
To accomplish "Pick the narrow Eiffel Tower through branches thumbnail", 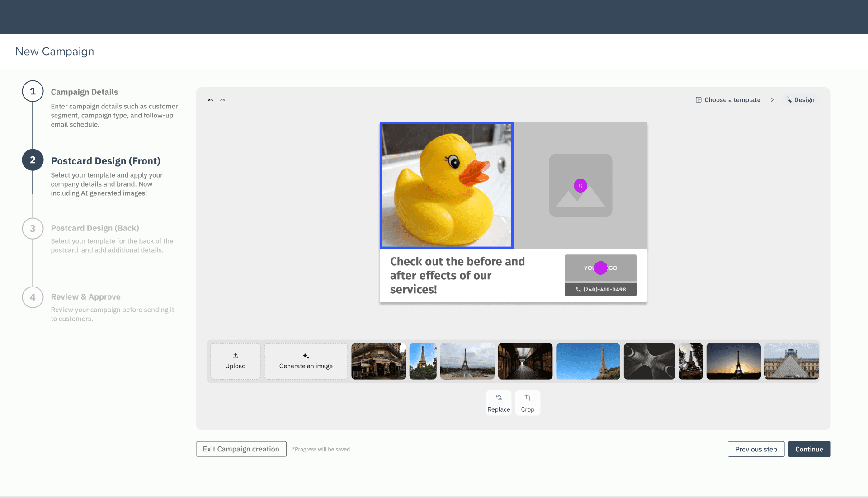I will coord(691,361).
